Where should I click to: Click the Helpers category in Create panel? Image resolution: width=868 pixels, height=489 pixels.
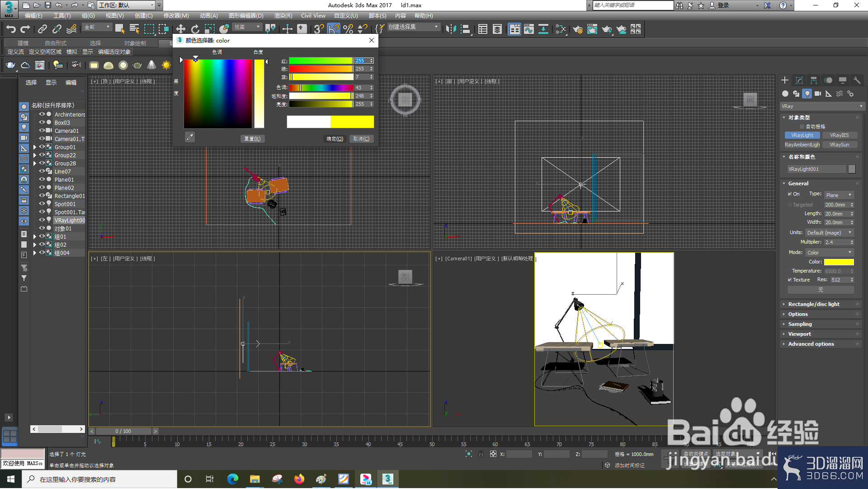pyautogui.click(x=829, y=94)
